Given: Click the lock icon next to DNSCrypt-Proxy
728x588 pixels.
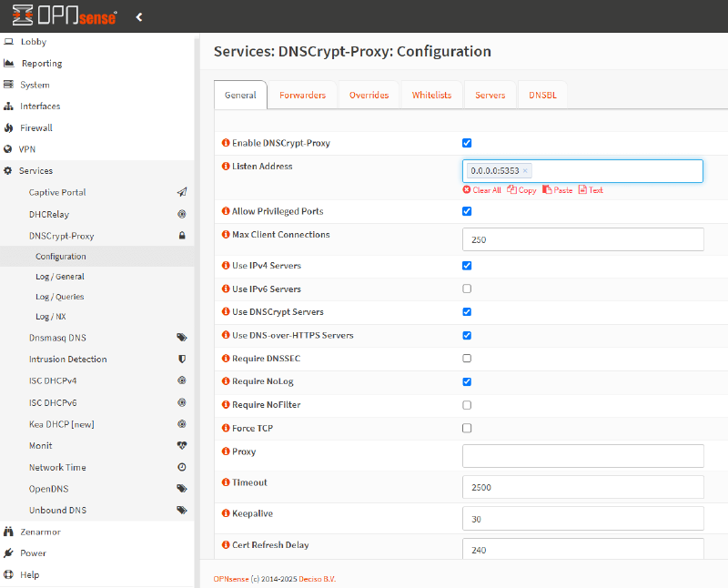Looking at the screenshot, I should pyautogui.click(x=182, y=236).
